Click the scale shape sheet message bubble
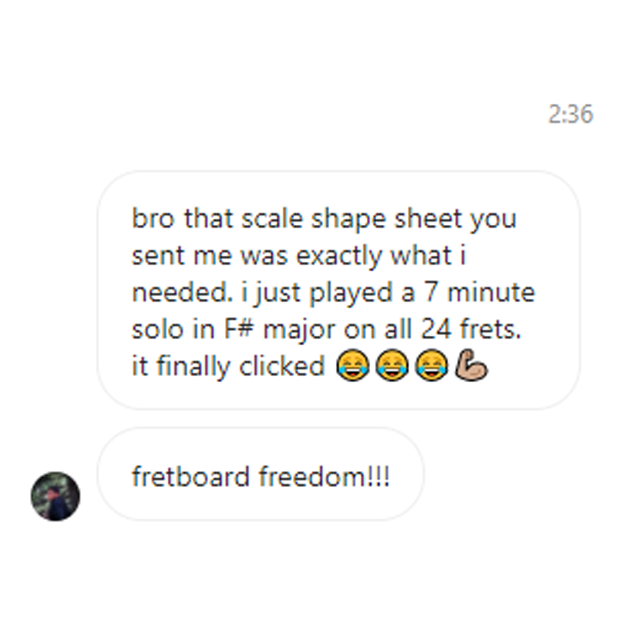The width and height of the screenshot is (644, 644). click(x=339, y=290)
